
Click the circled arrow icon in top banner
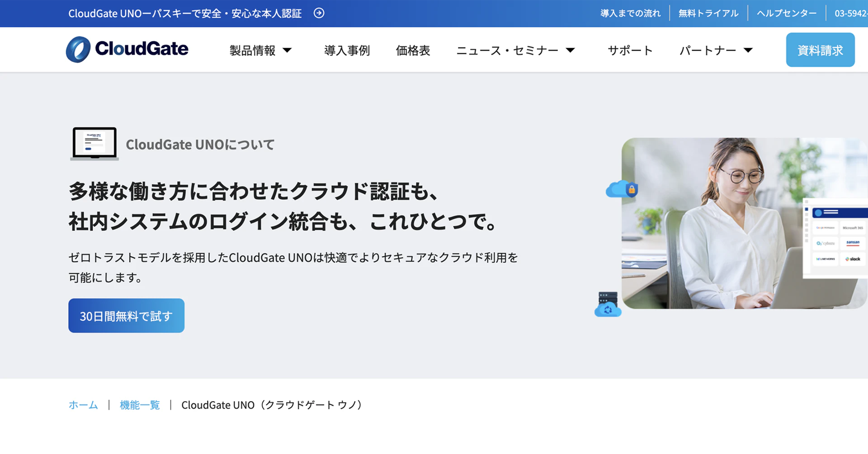click(319, 13)
